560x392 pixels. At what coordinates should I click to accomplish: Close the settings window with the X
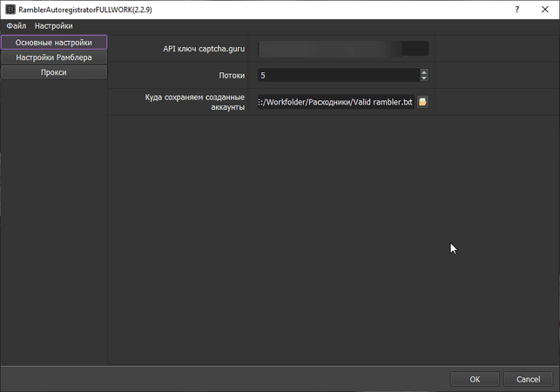point(544,10)
